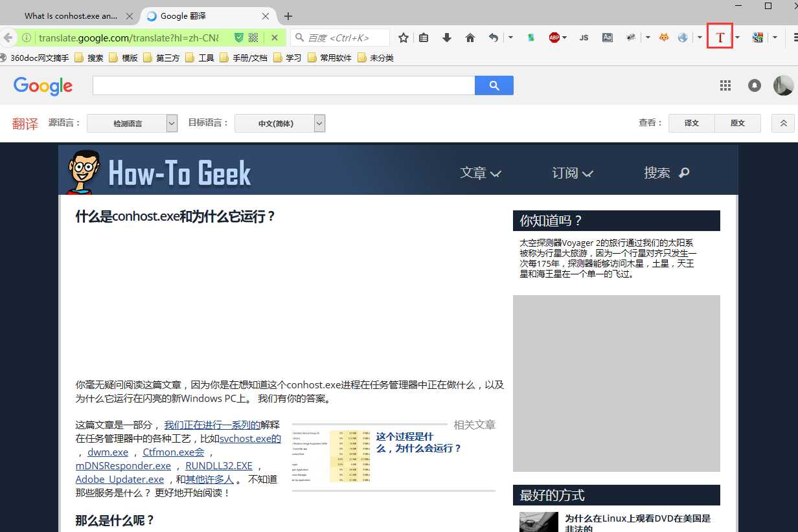Click the green shield icon in address bar
The height and width of the screenshot is (532, 798).
click(239, 38)
